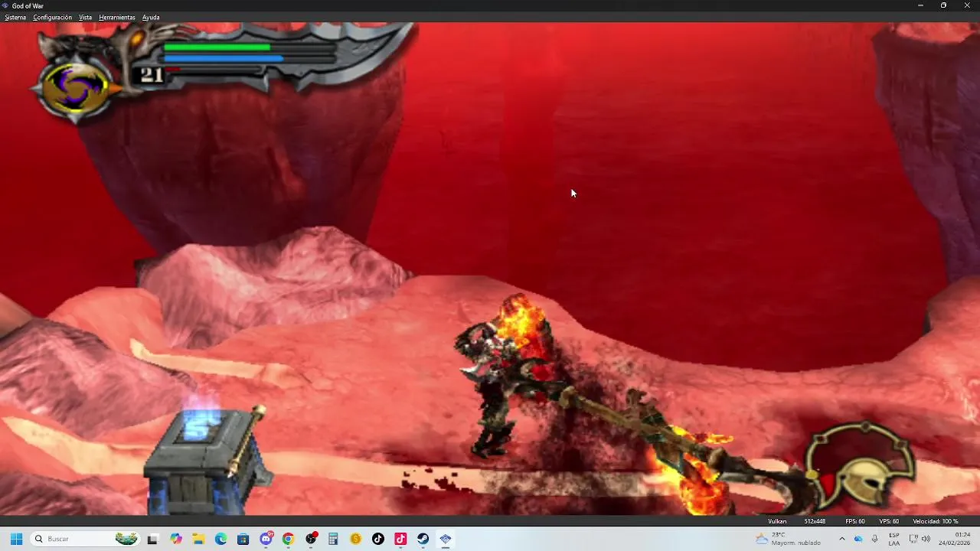Open Microsoft Edge from taskbar
980x551 pixels.
(220, 539)
